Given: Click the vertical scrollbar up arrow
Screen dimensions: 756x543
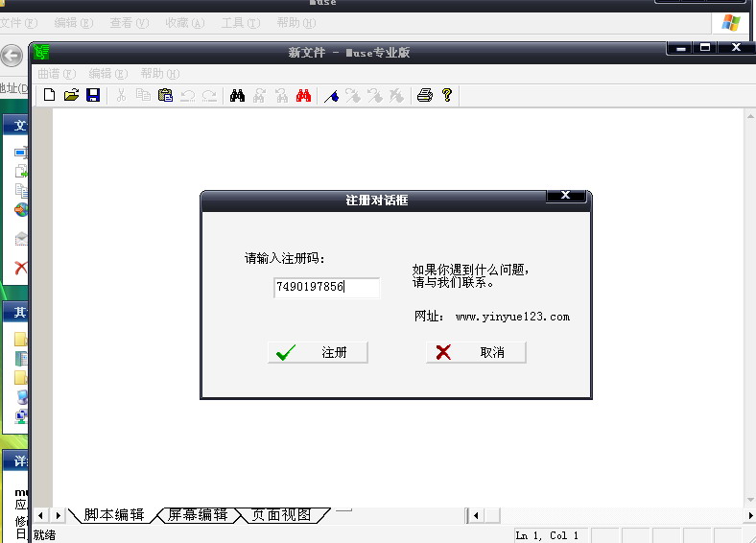Looking at the screenshot, I should click(750, 116).
